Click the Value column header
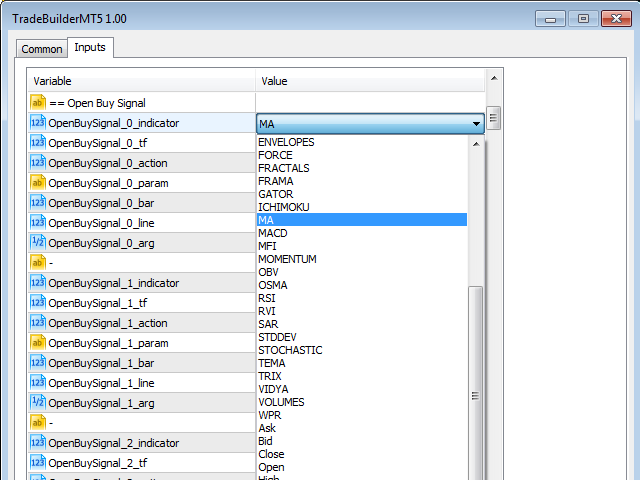Image resolution: width=640 pixels, height=480 pixels. pos(370,81)
